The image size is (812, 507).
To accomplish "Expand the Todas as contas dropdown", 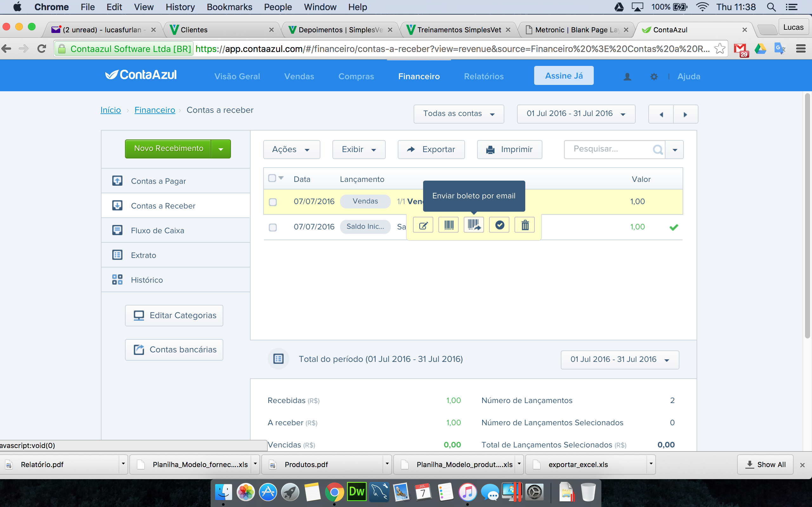I will pyautogui.click(x=459, y=114).
